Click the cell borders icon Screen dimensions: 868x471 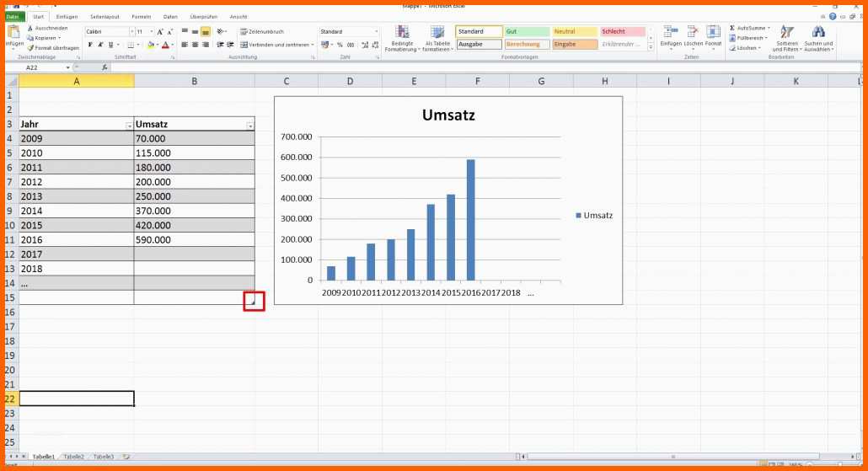click(x=131, y=45)
